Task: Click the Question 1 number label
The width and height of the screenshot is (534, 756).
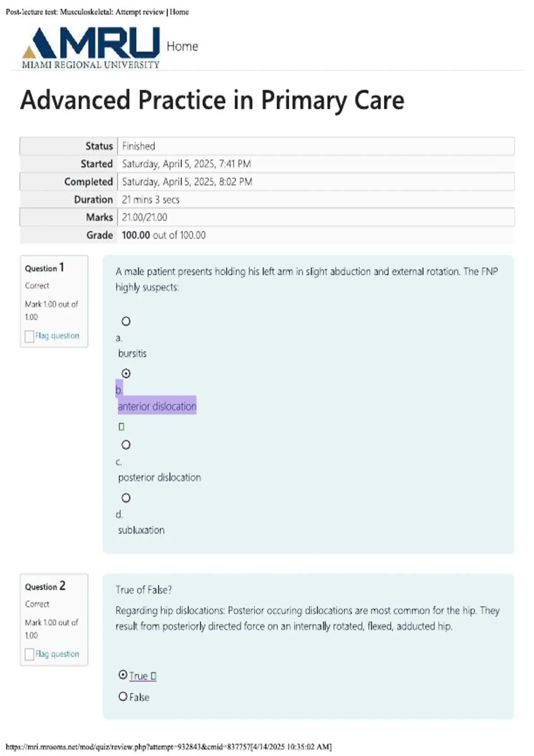Action: 44,268
